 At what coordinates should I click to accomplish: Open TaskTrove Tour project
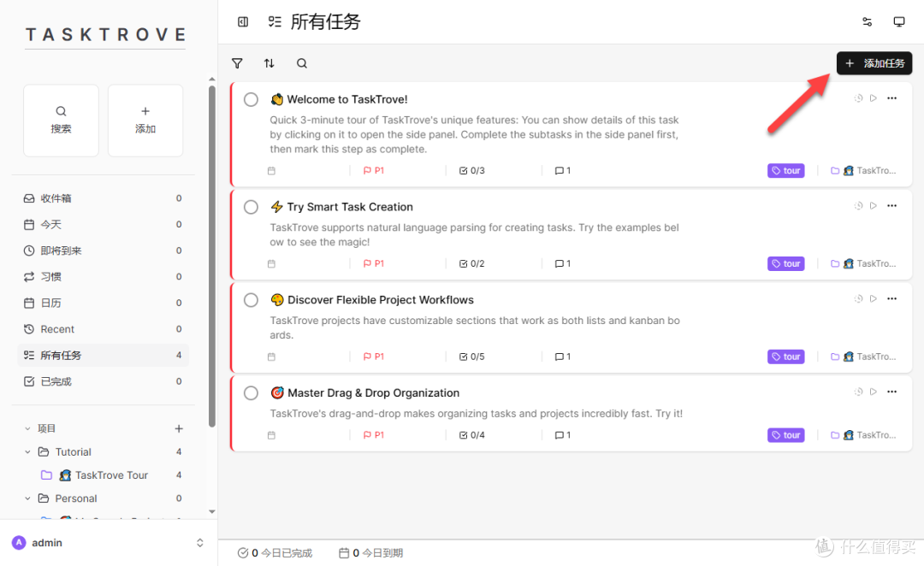click(112, 475)
